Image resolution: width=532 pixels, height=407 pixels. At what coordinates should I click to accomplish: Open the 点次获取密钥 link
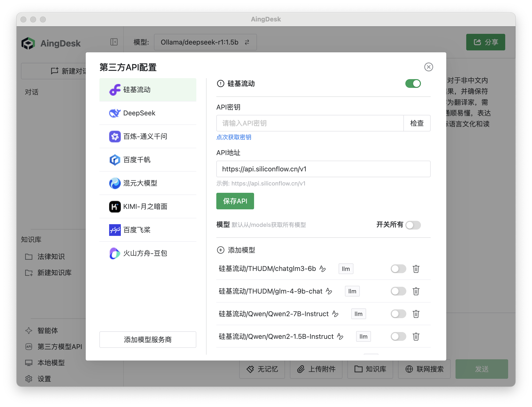234,137
